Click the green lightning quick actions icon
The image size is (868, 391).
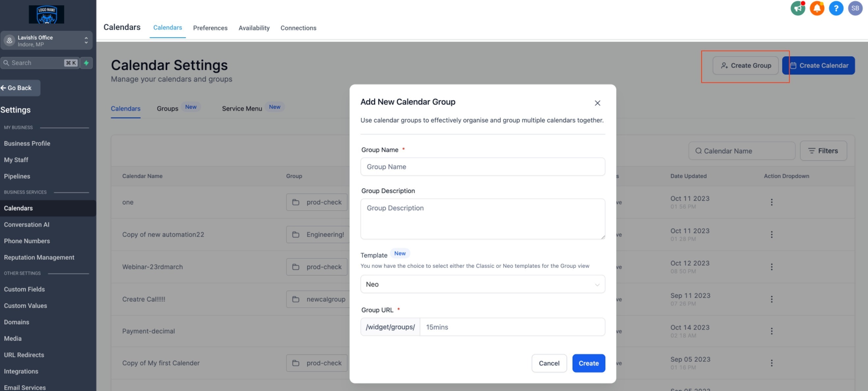tap(86, 63)
